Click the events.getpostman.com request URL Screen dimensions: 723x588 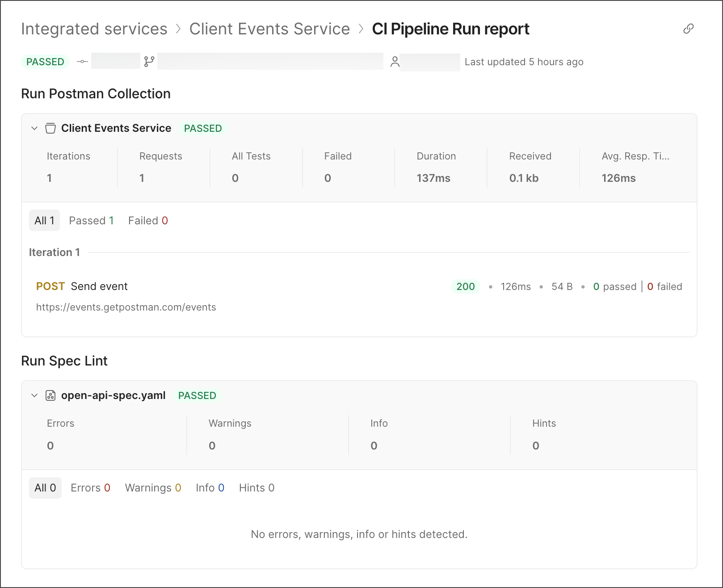(126, 307)
